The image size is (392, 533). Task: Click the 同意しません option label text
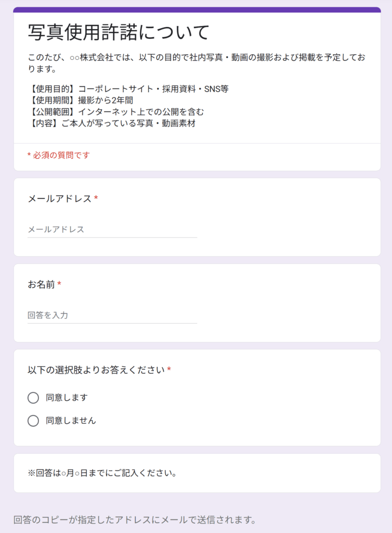click(x=71, y=421)
